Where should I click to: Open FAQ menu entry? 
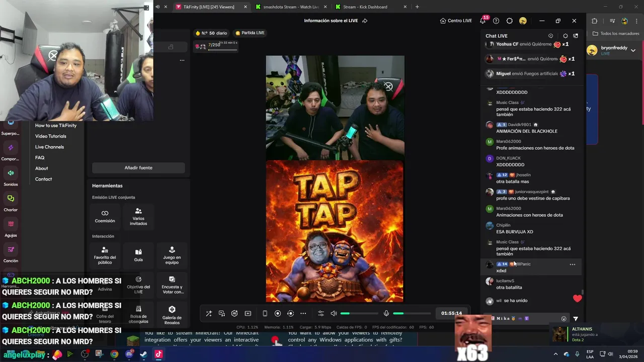tap(40, 158)
